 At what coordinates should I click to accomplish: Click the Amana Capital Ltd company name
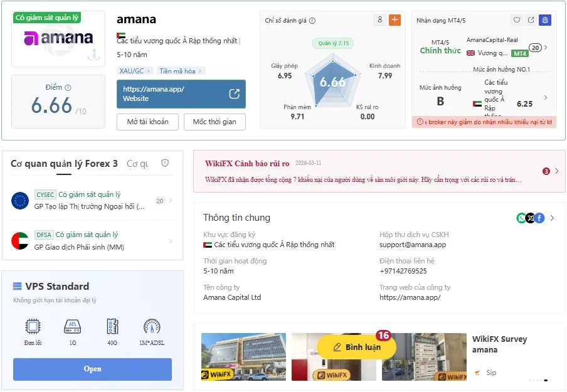(x=232, y=298)
